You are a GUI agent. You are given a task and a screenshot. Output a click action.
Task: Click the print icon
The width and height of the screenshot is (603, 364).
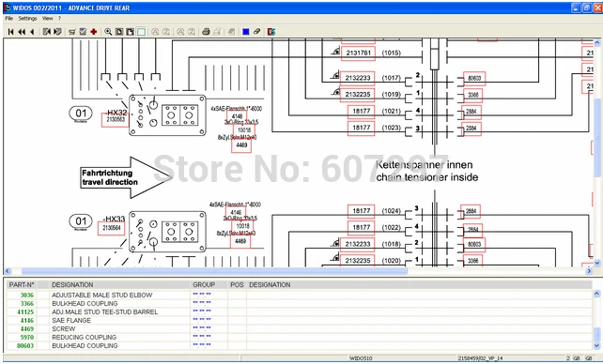pos(206,32)
